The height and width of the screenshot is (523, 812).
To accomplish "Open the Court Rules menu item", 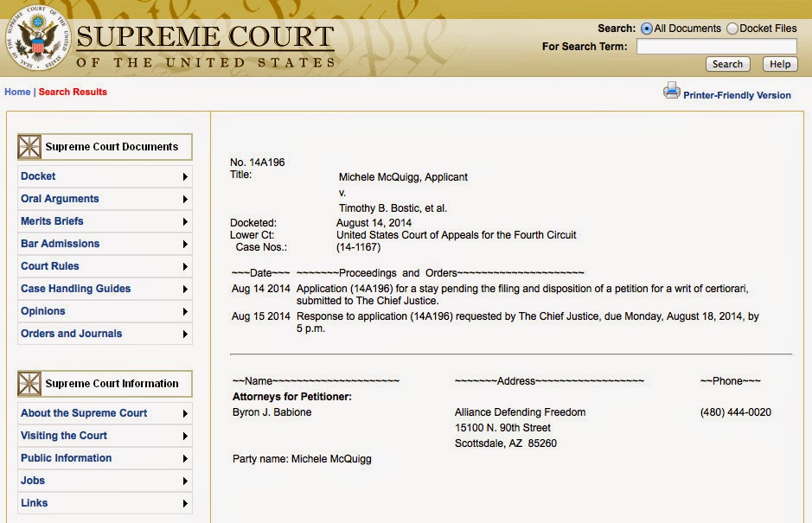I will [x=105, y=266].
